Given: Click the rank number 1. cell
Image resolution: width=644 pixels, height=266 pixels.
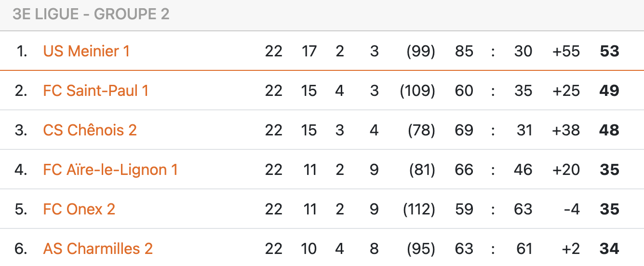Looking at the screenshot, I should click(22, 51).
